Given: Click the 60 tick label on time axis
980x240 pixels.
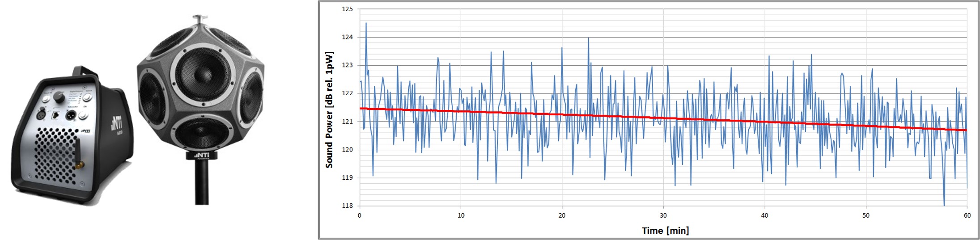Looking at the screenshot, I should (x=967, y=215).
